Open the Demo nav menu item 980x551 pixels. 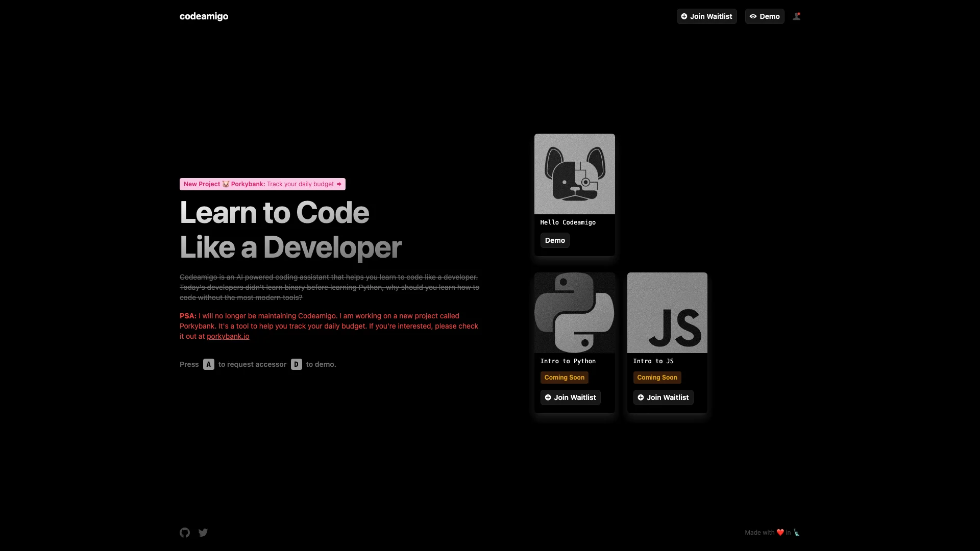(x=765, y=16)
